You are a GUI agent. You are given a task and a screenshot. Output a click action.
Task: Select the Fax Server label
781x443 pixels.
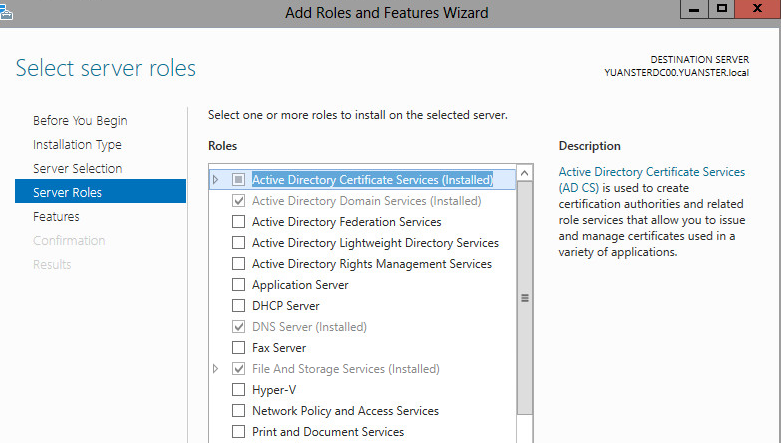279,348
